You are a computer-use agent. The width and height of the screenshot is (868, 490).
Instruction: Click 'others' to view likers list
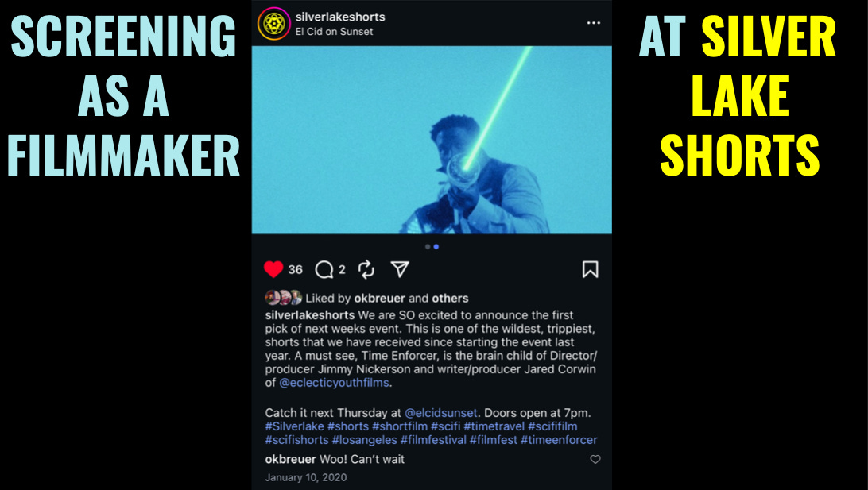coord(450,299)
